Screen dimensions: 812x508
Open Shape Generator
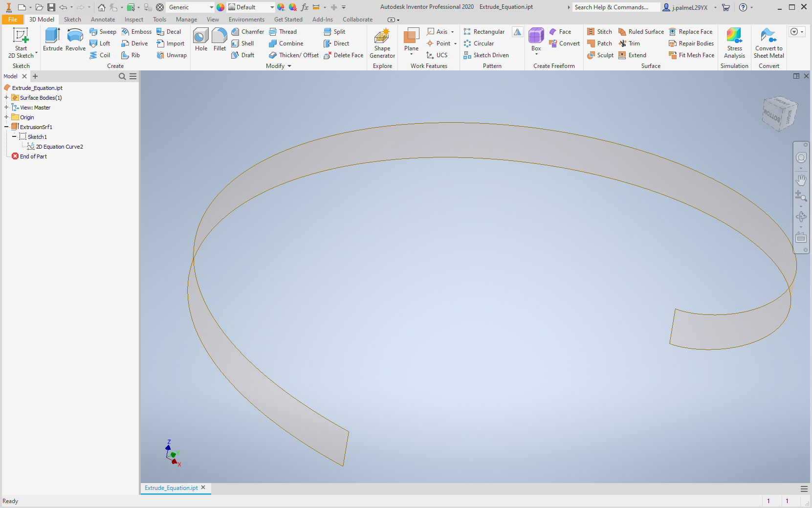point(382,43)
